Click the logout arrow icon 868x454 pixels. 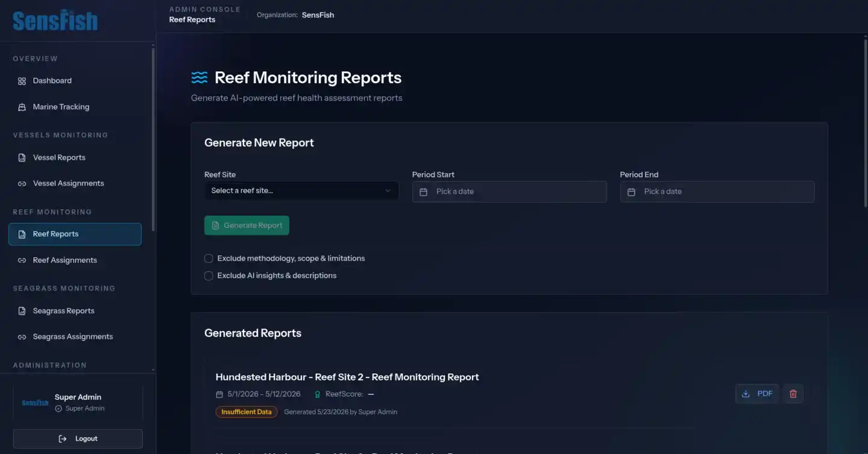point(63,439)
